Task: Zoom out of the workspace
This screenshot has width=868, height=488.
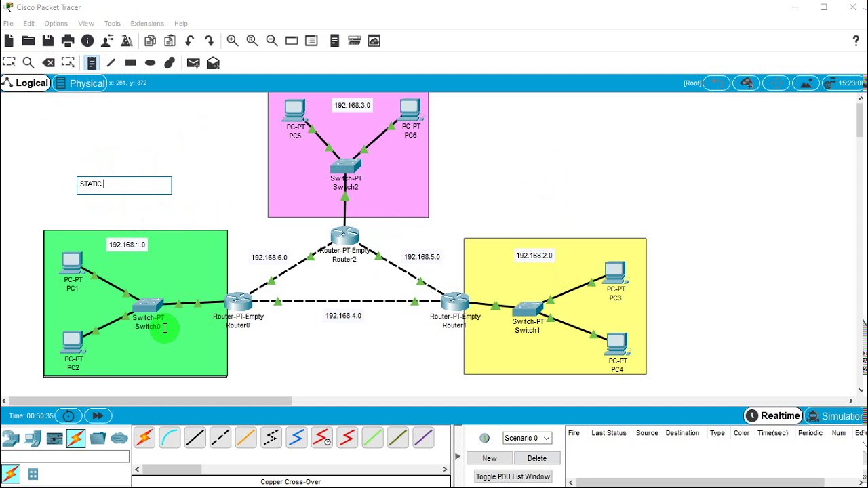Action: click(x=272, y=41)
